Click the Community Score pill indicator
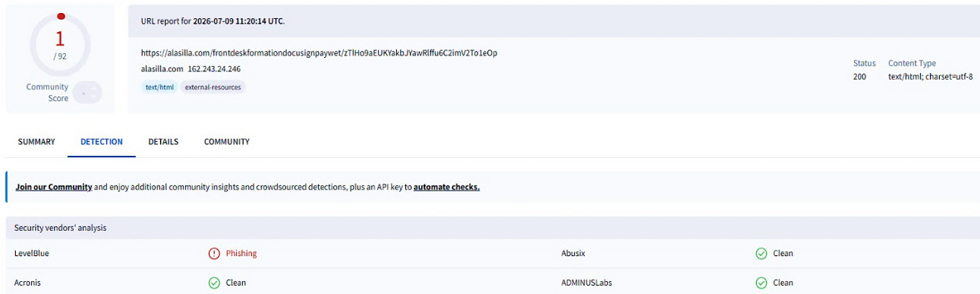Image resolution: width=980 pixels, height=294 pixels. (x=88, y=93)
